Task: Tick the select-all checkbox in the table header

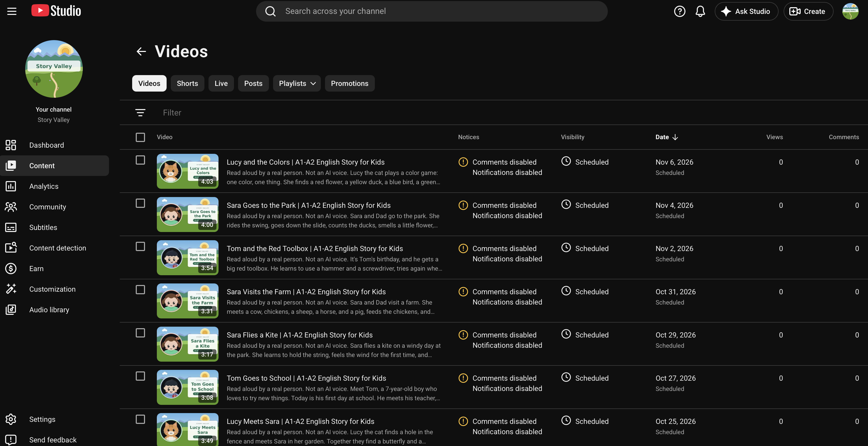Action: (140, 137)
